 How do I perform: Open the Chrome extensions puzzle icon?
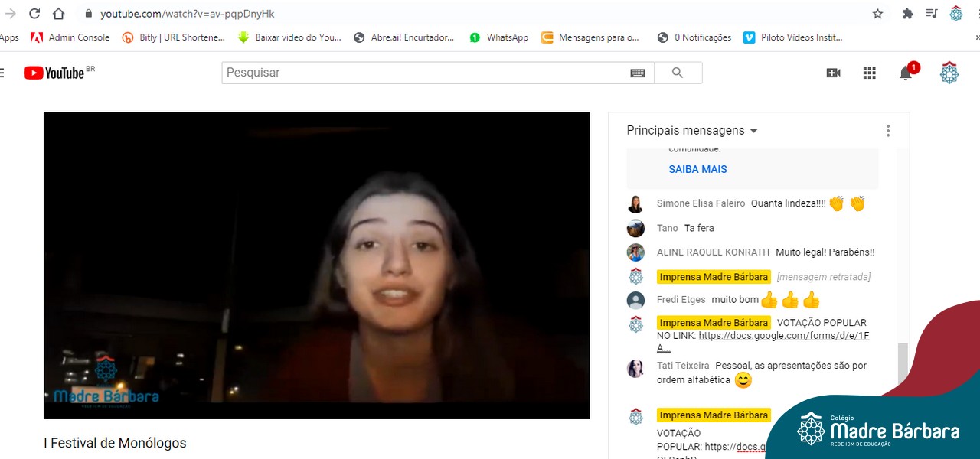[x=907, y=14]
